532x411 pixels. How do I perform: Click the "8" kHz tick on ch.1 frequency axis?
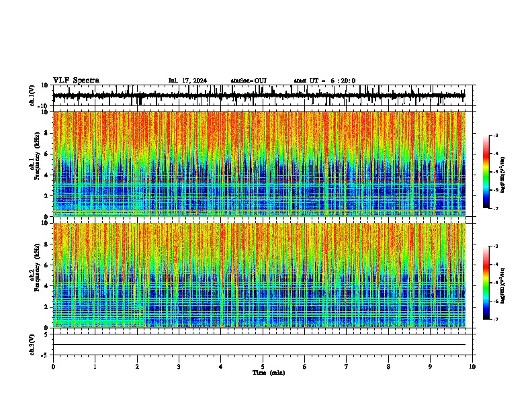47,133
